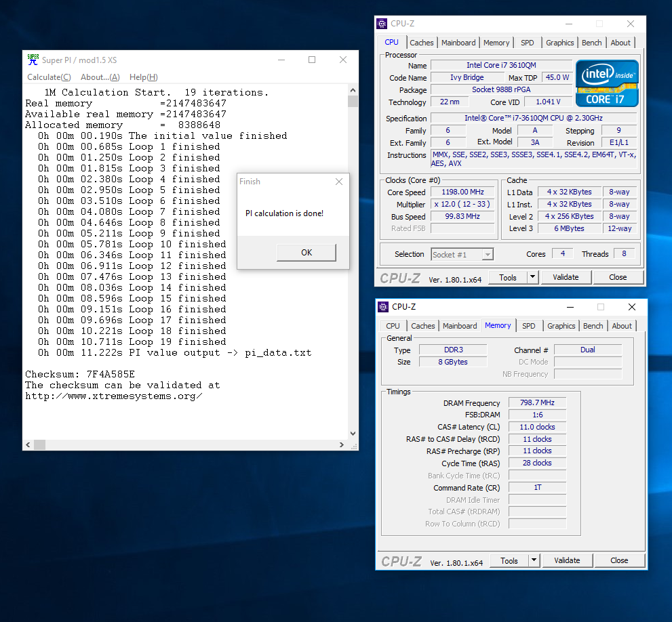Click the Core Speed value 1198.00 MHz
Image resolution: width=672 pixels, height=622 pixels.
[463, 192]
